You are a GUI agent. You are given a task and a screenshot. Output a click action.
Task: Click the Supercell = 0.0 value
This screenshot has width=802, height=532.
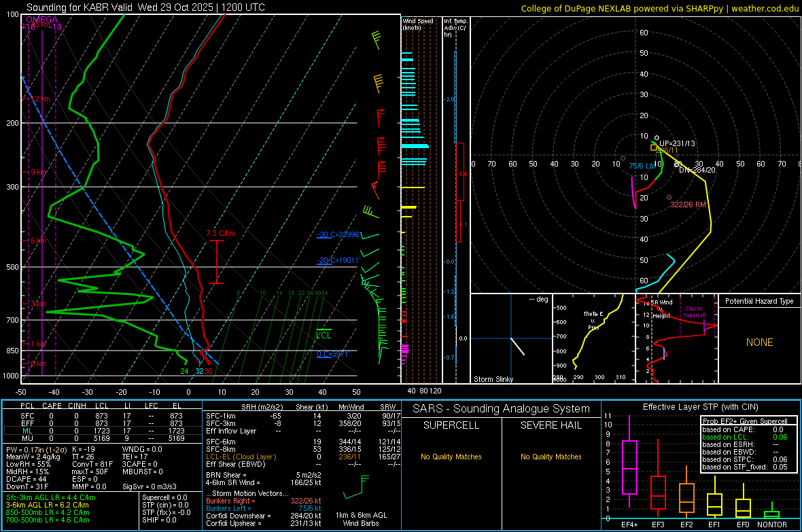click(x=164, y=497)
